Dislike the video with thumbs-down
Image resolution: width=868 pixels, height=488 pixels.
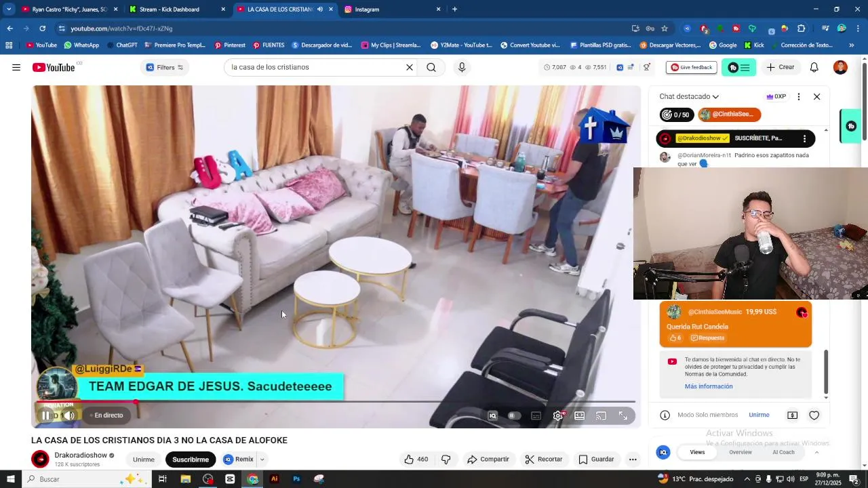tap(446, 460)
